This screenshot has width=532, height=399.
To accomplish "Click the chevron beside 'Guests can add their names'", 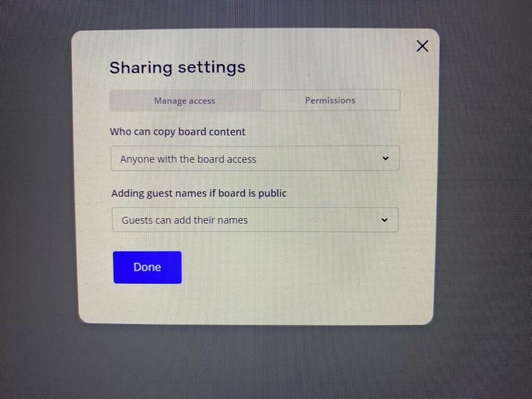I will tap(384, 220).
